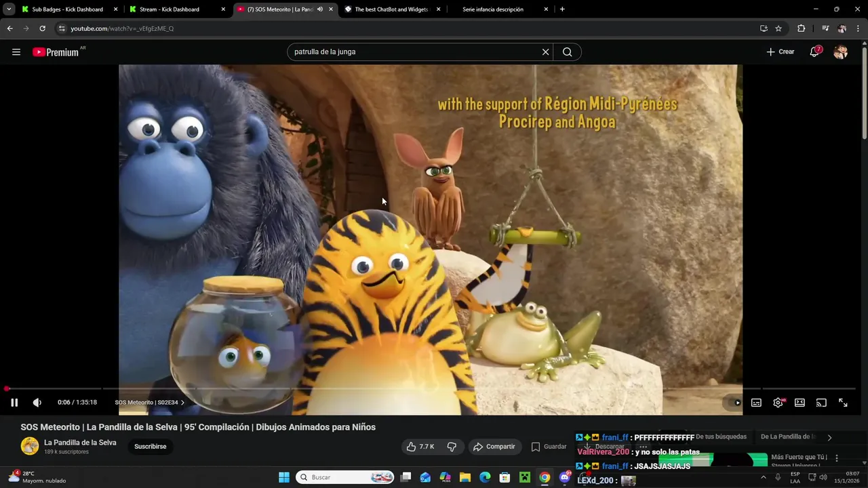Image resolution: width=868 pixels, height=488 pixels.
Task: Open Chrome extensions puzzle icon
Action: (802, 28)
